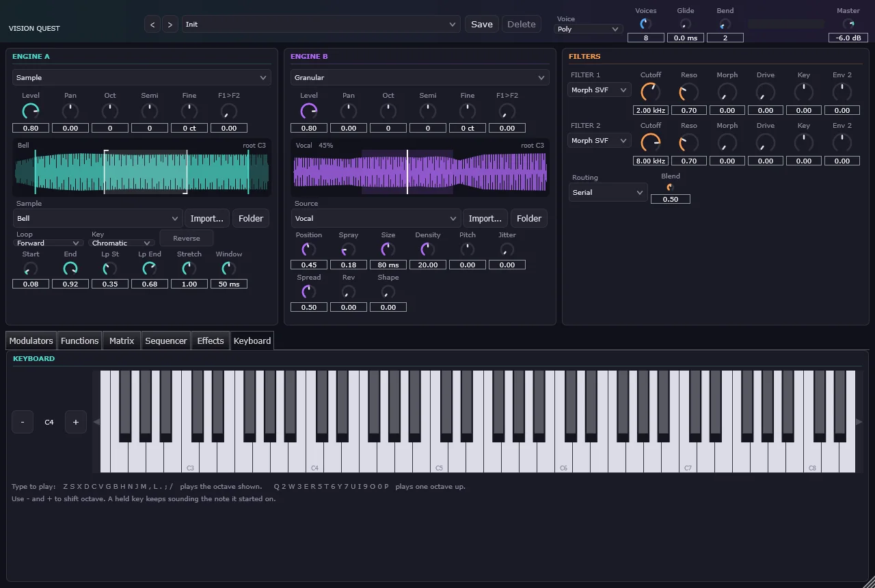Open Folder for the Engine B source
The width and height of the screenshot is (875, 588).
(529, 218)
